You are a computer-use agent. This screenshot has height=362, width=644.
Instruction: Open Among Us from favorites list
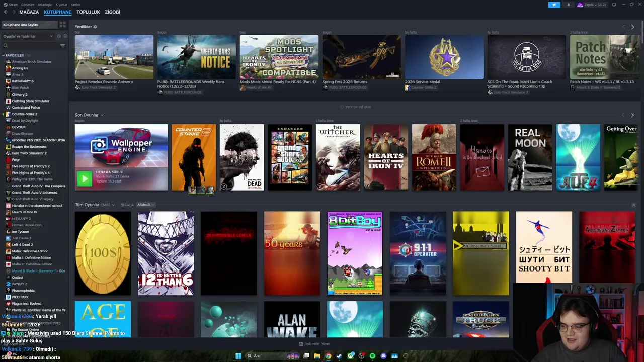(20, 68)
